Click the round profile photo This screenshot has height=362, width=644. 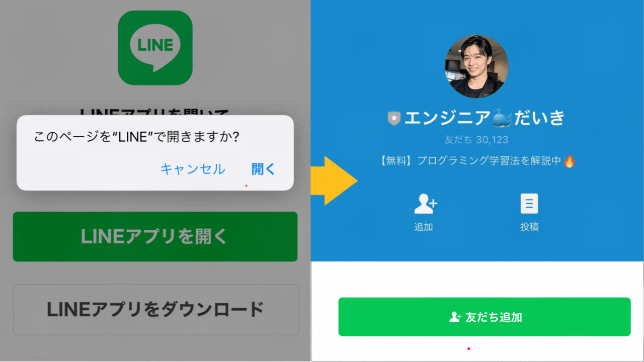(x=476, y=66)
